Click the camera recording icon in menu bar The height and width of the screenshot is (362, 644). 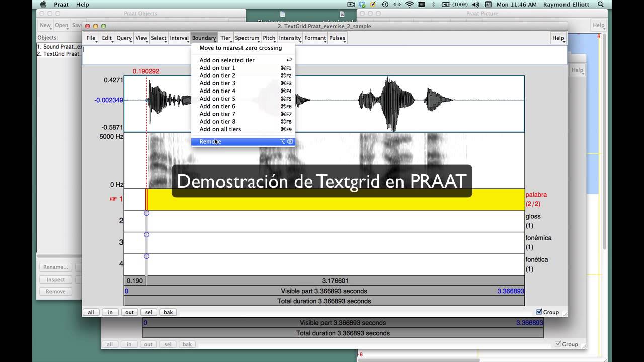click(x=351, y=4)
